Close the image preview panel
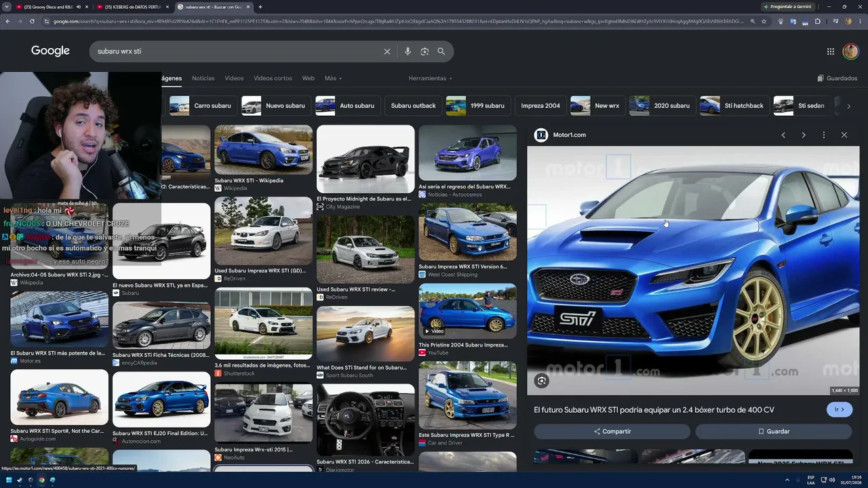The image size is (868, 488). pyautogui.click(x=844, y=135)
